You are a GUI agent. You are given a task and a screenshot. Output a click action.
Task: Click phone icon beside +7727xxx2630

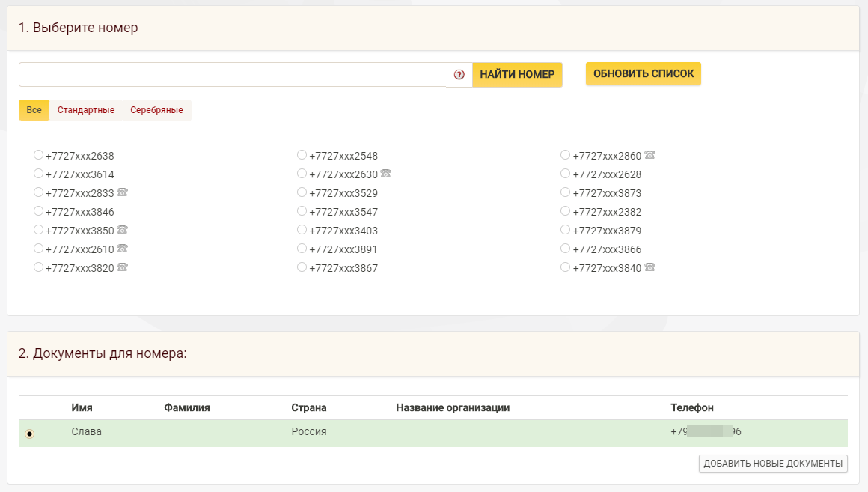[x=386, y=174]
